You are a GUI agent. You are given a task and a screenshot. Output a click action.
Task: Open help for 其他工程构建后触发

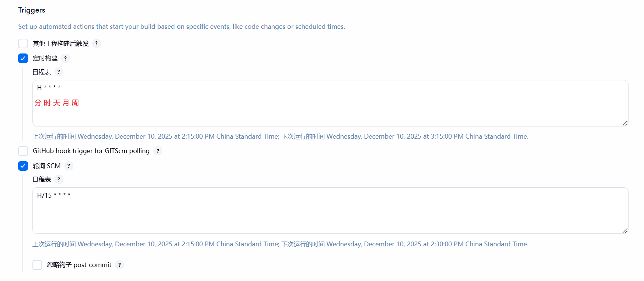point(96,44)
